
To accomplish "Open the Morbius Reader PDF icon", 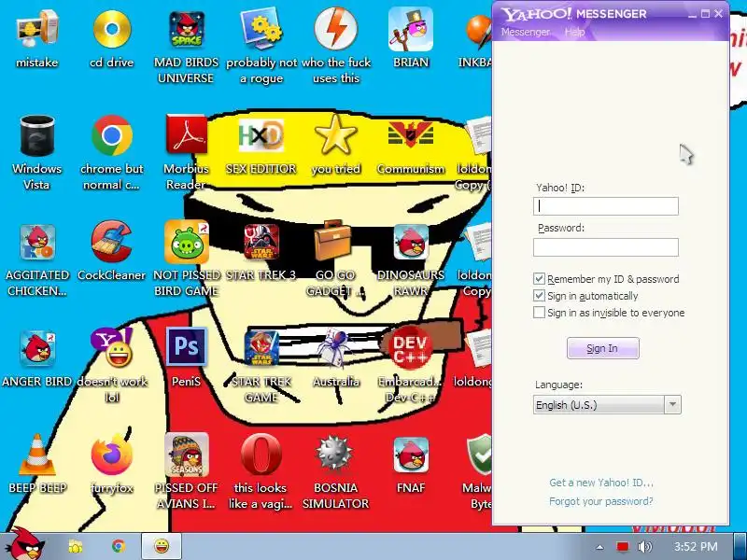I will [x=186, y=135].
